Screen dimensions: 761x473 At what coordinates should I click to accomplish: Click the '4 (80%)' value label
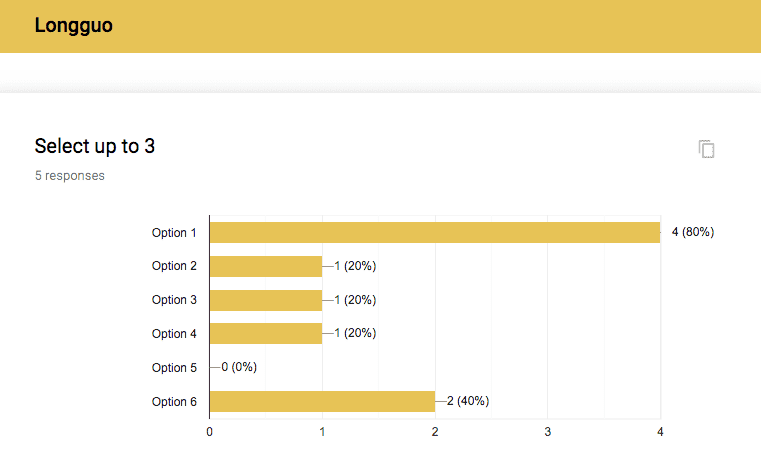pos(693,232)
